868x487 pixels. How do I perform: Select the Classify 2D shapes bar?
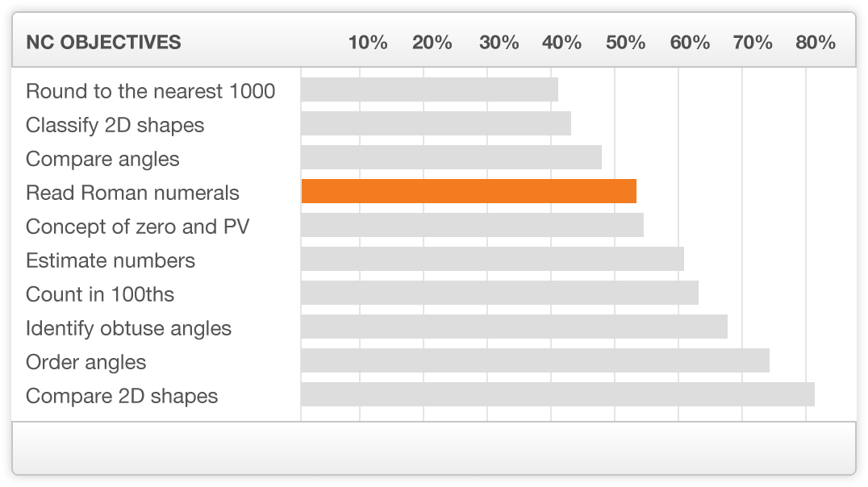[x=436, y=123]
